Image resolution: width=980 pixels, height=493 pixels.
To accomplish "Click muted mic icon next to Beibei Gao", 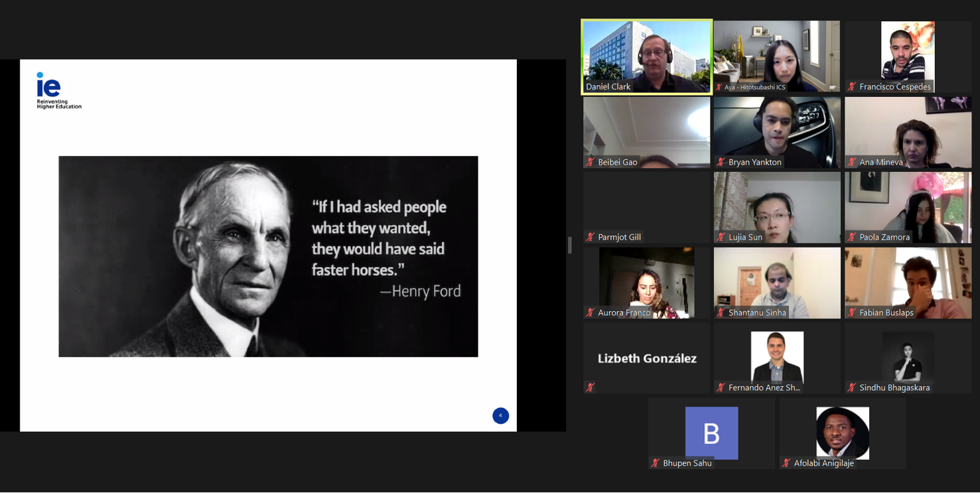I will coord(590,162).
